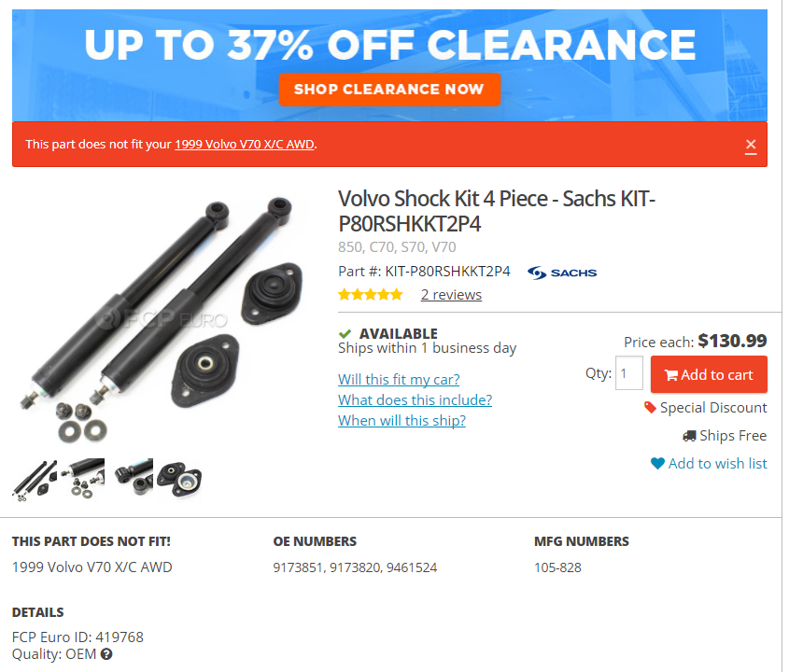Select the second product thumbnail
Viewport: 789px width, 672px height.
click(x=85, y=478)
